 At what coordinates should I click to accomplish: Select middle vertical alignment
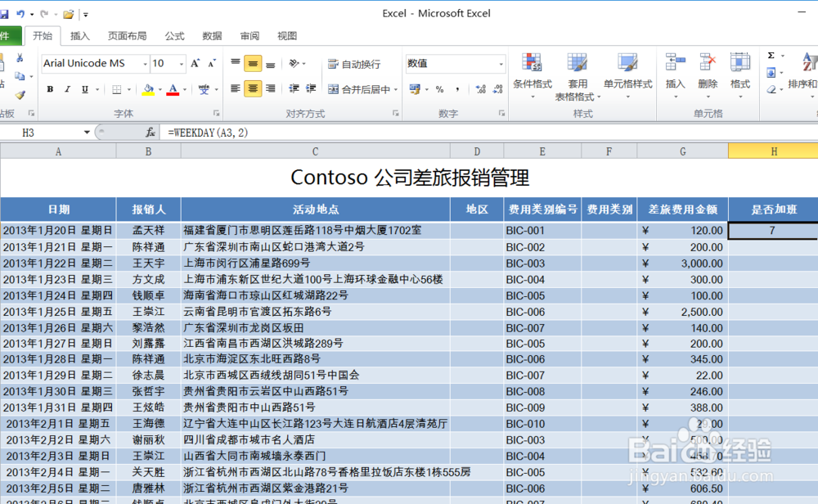tap(253, 64)
